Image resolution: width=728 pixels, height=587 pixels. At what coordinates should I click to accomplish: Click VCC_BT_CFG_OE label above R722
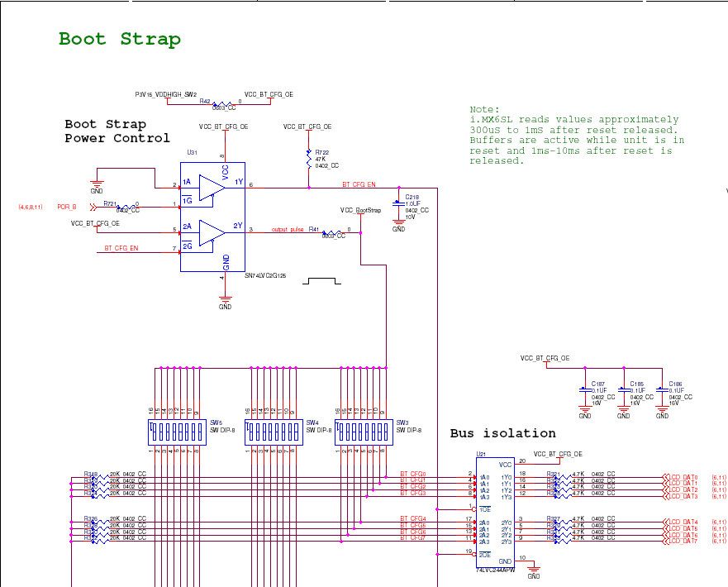click(x=307, y=126)
